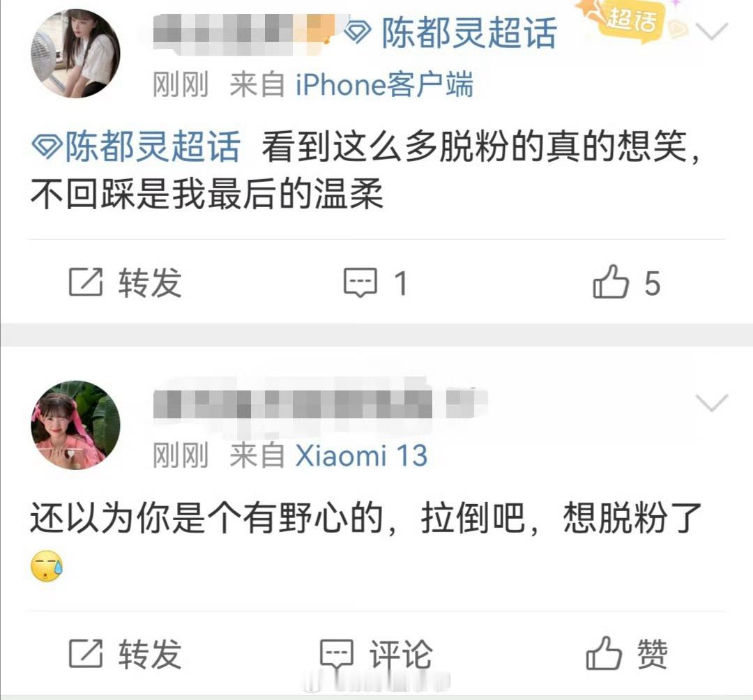Image resolution: width=753 pixels, height=700 pixels.
Task: Open the second post's blurred username
Action: pos(320,402)
